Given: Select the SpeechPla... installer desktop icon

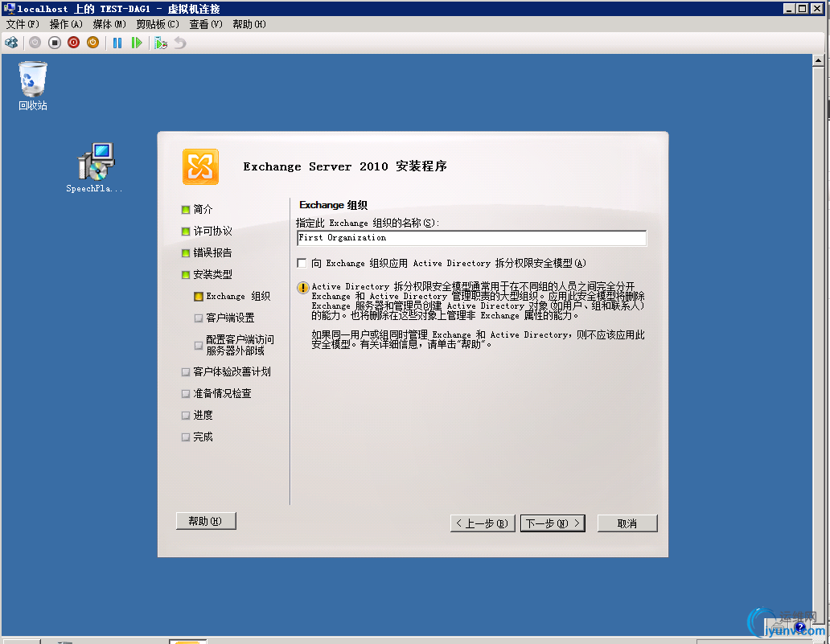Looking at the screenshot, I should click(x=94, y=167).
